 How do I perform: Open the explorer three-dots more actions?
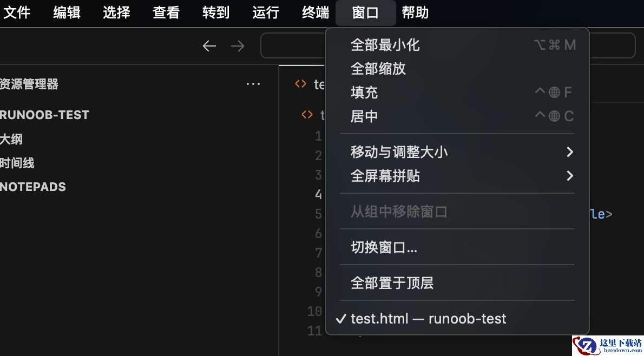(x=253, y=84)
